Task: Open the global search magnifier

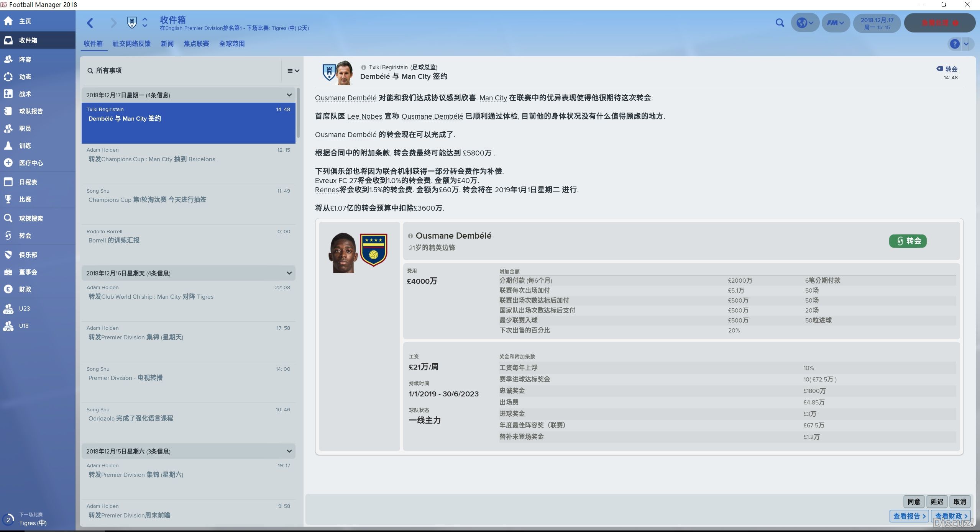Action: (x=780, y=23)
